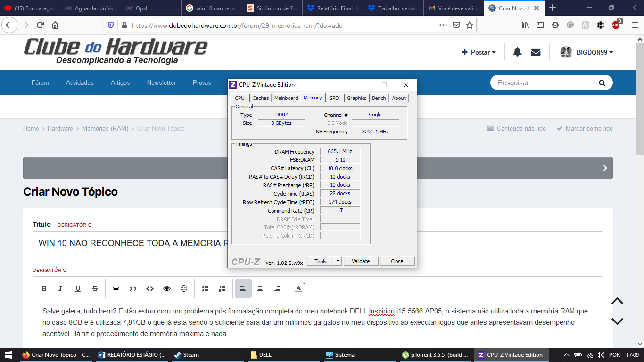The height and width of the screenshot is (362, 644).
Task: Switch to the Bench tab in CPU-Z
Action: tap(379, 98)
